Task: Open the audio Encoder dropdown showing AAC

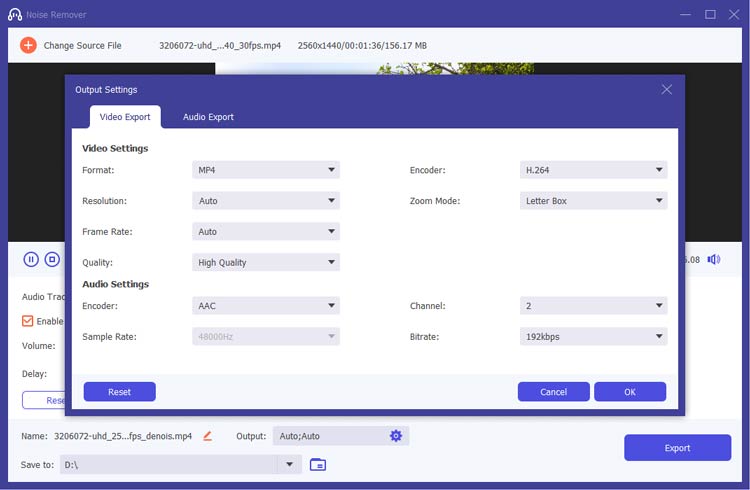Action: pyautogui.click(x=266, y=306)
